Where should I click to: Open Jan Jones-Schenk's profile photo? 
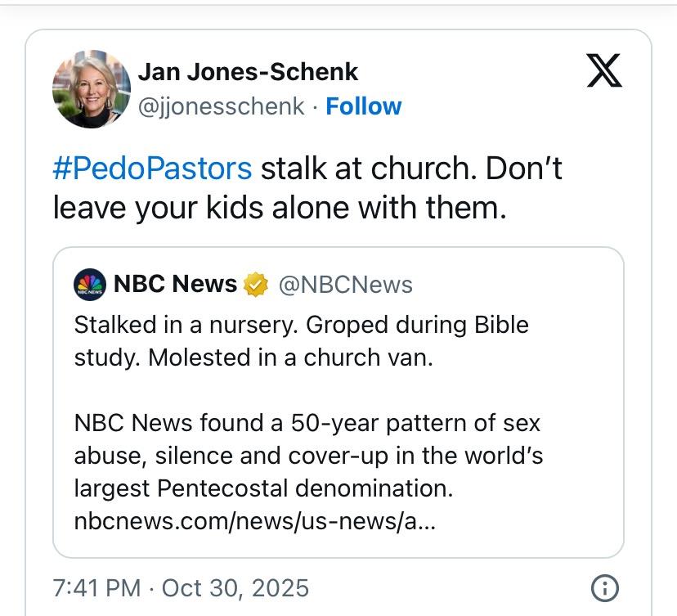point(92,89)
